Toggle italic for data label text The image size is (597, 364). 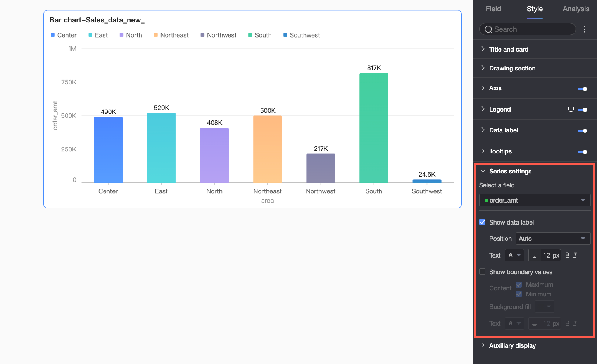(575, 255)
